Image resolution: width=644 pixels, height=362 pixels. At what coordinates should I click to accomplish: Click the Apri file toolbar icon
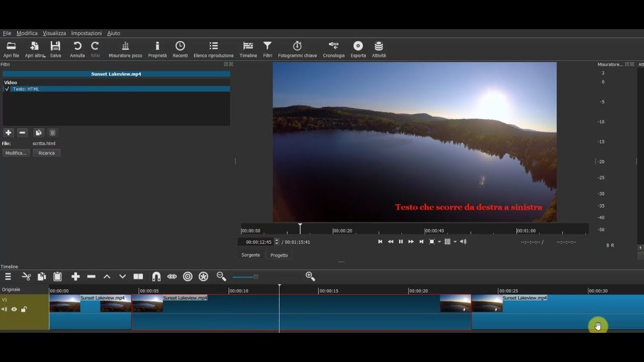pos(11,49)
